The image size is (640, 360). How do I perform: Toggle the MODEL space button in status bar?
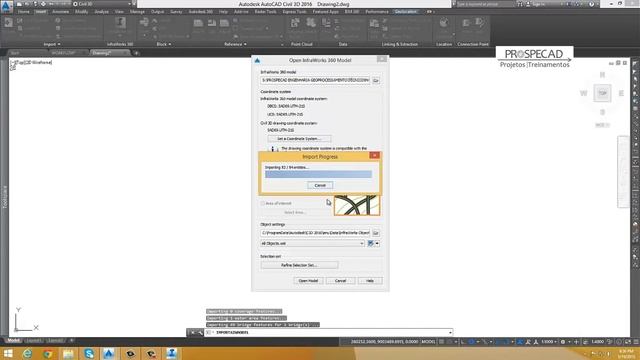tap(428, 342)
